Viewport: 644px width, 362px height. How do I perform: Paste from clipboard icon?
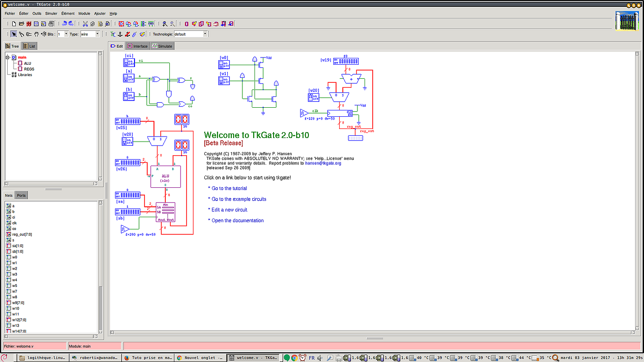[x=101, y=24]
